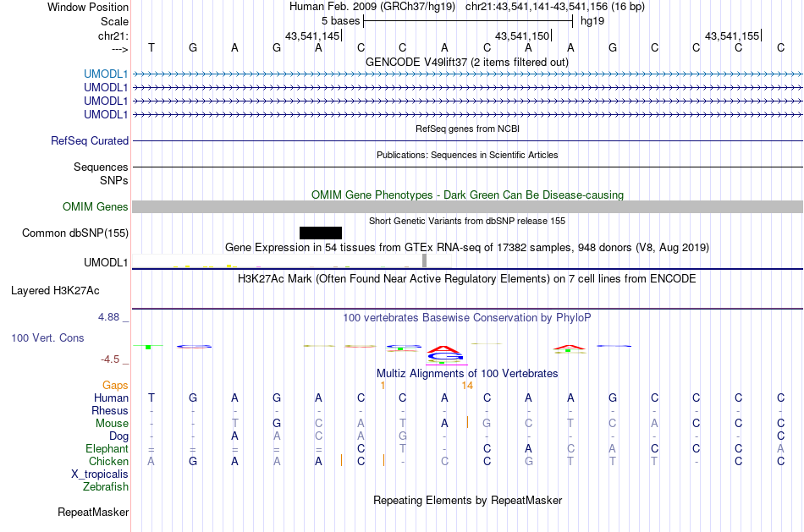Click Multiz Alignments of 100 Vertebrates title
Image resolution: width=804 pixels, height=532 pixels.
tap(467, 373)
